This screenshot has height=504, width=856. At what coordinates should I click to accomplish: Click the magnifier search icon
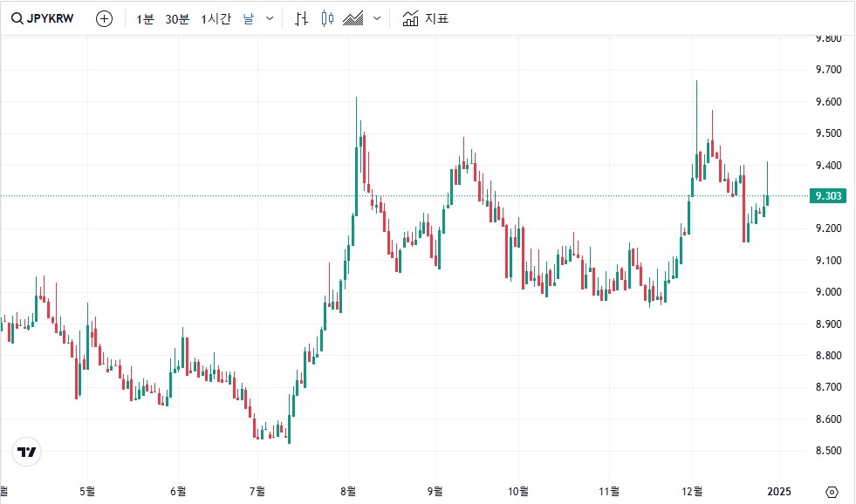point(17,19)
